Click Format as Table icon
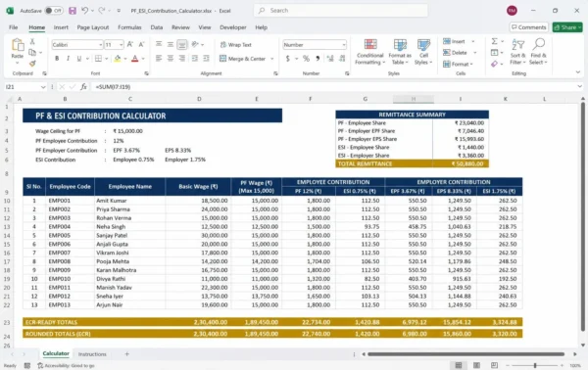Image resolution: width=588 pixels, height=370 pixels. pos(400,52)
